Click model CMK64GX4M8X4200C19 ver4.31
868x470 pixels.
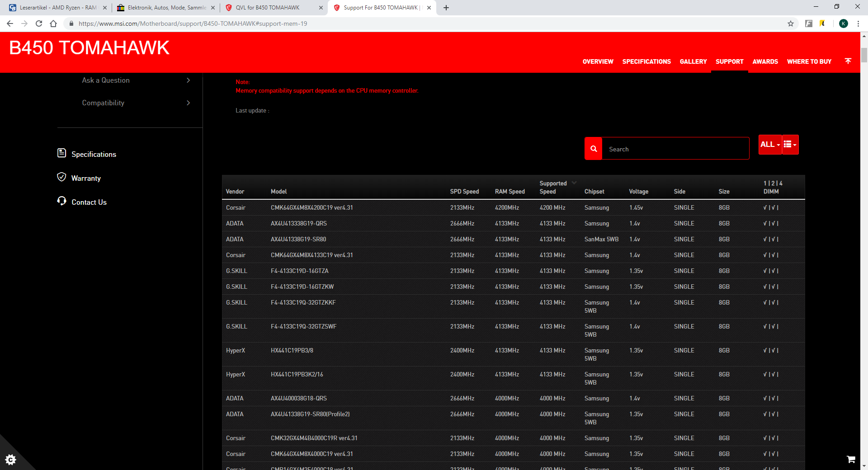click(x=312, y=207)
